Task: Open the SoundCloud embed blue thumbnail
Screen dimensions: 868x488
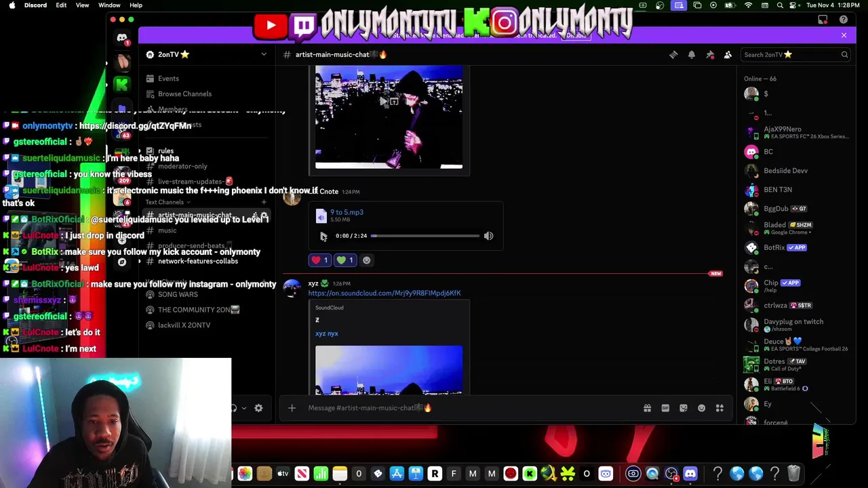Action: click(389, 370)
